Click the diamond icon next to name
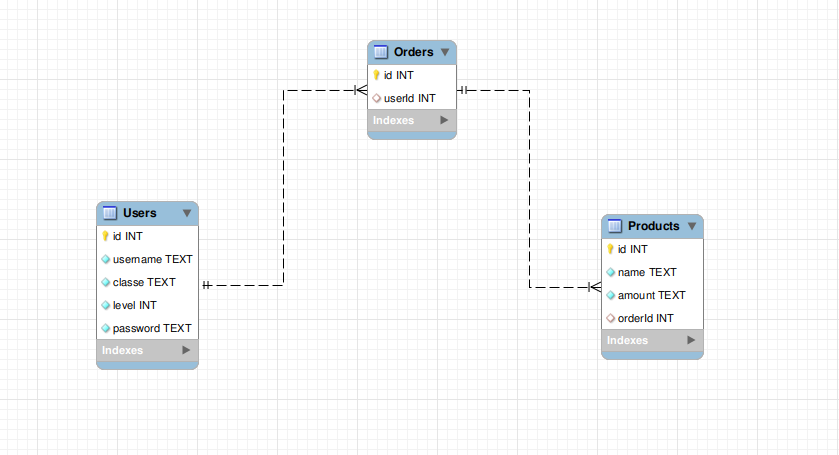 tap(611, 272)
